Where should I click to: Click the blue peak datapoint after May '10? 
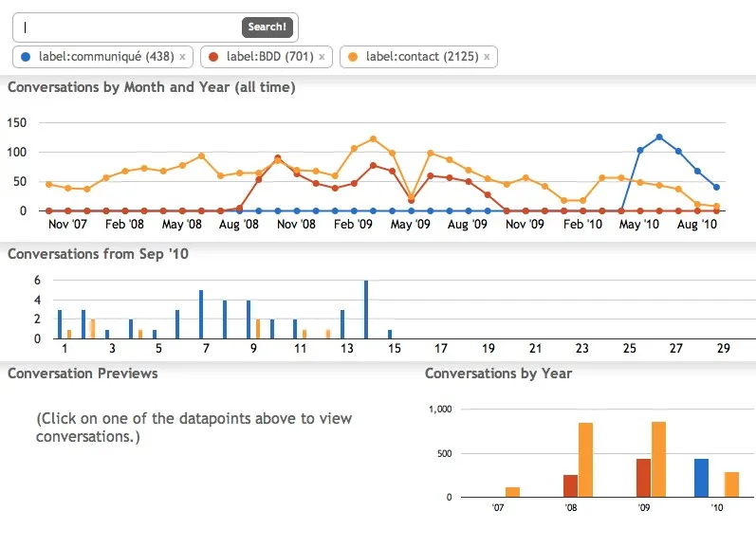coord(659,137)
